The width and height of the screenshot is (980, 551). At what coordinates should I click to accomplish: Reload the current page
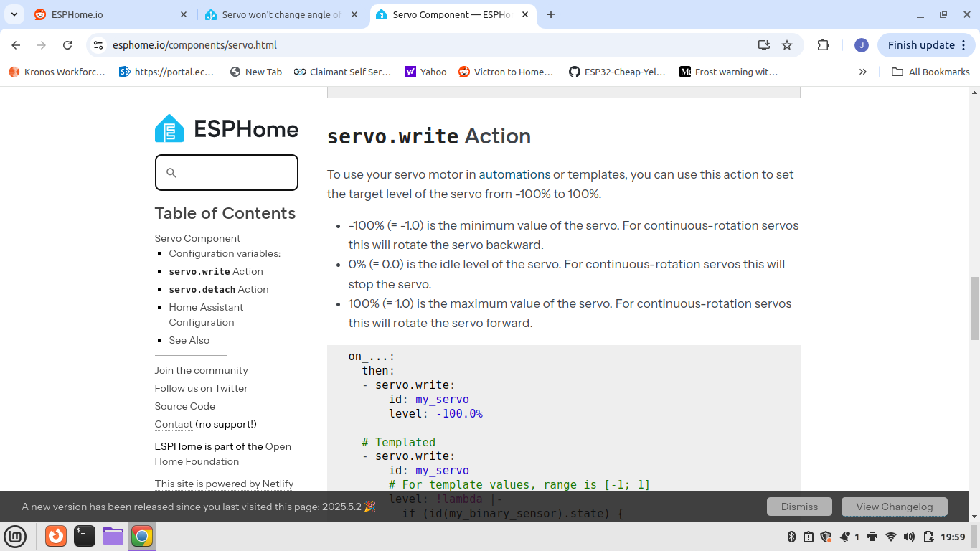(x=67, y=45)
